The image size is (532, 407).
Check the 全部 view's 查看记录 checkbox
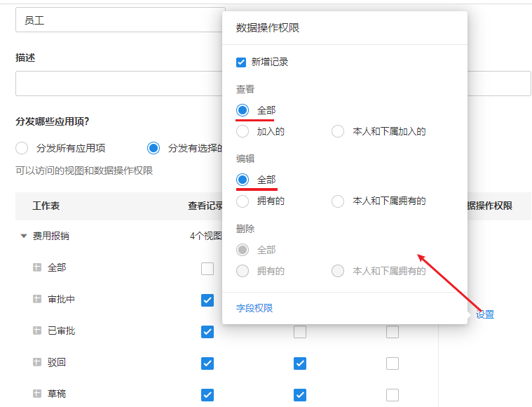point(207,268)
